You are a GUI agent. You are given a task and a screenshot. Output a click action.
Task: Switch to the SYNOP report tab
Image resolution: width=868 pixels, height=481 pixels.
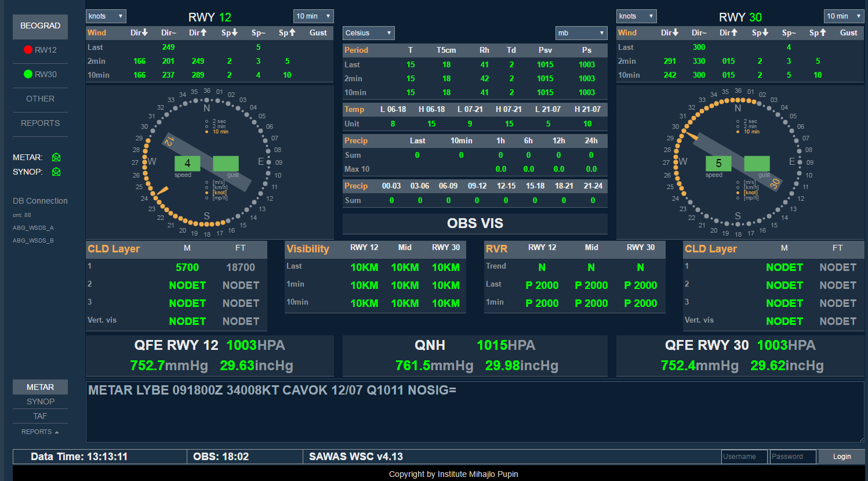click(x=40, y=402)
